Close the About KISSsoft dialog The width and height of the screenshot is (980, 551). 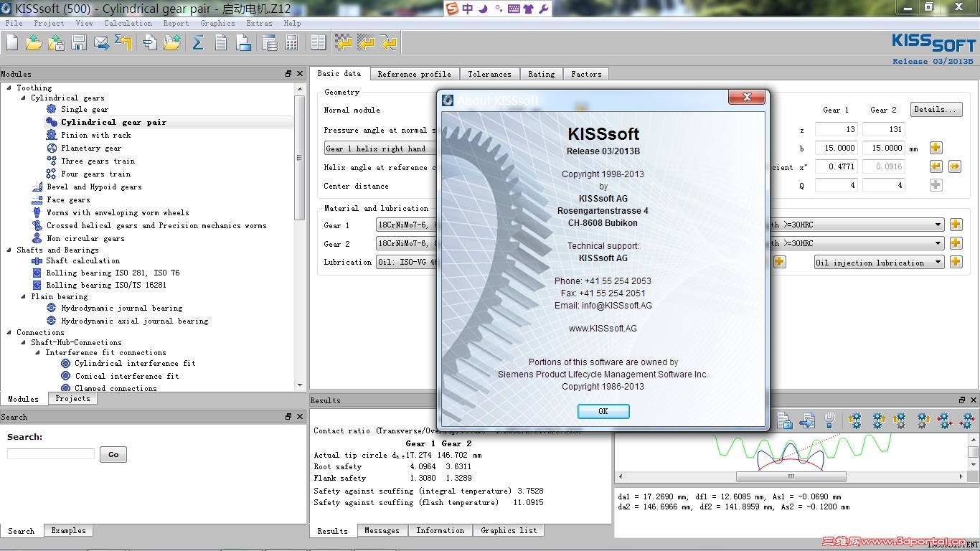pyautogui.click(x=747, y=97)
